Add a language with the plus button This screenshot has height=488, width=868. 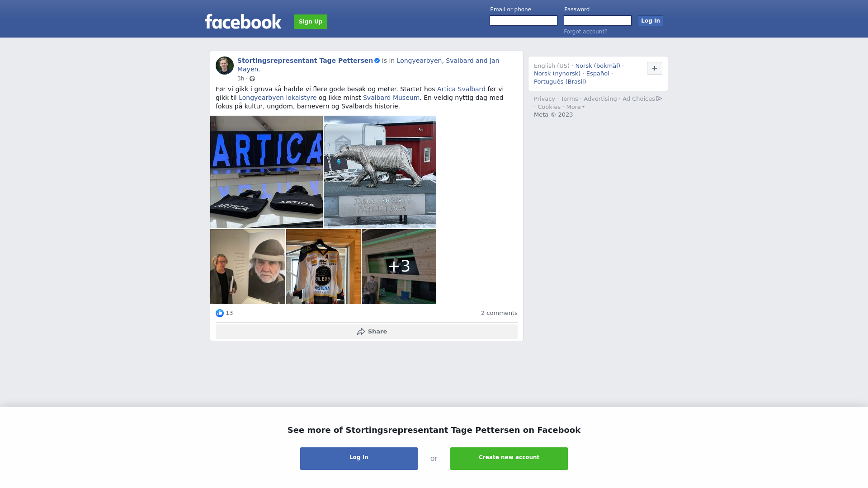[655, 68]
